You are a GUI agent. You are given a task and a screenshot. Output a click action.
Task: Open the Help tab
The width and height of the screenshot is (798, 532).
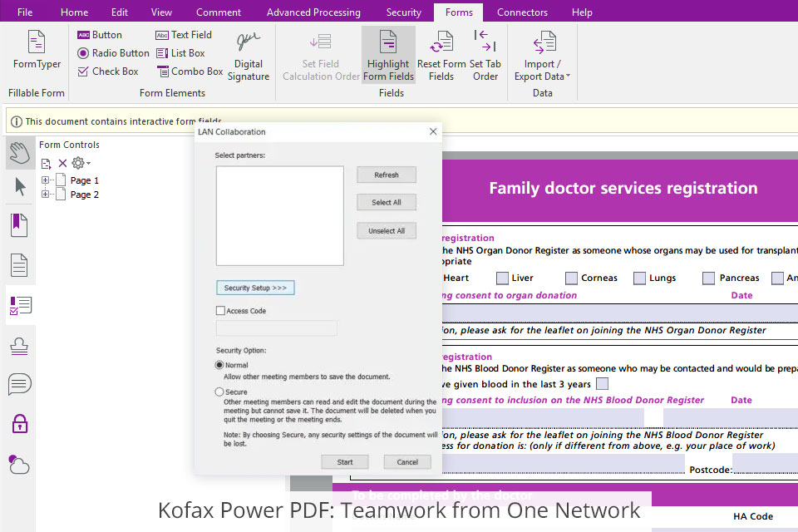coord(582,12)
